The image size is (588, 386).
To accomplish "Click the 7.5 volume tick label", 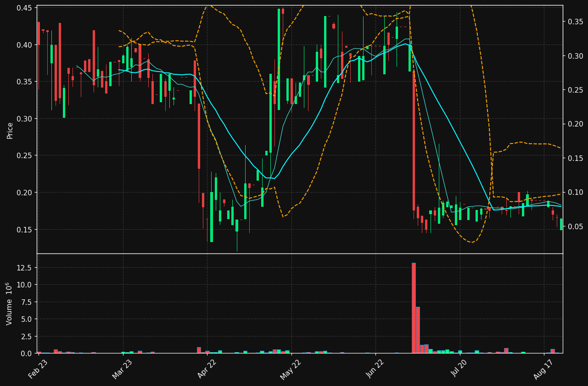I will pyautogui.click(x=27, y=302).
